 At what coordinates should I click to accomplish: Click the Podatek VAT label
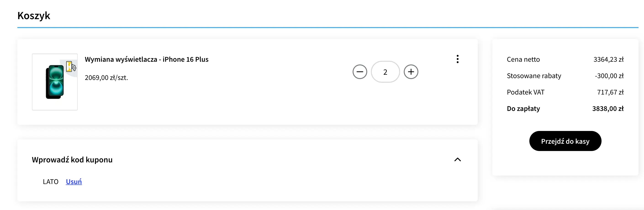point(525,92)
